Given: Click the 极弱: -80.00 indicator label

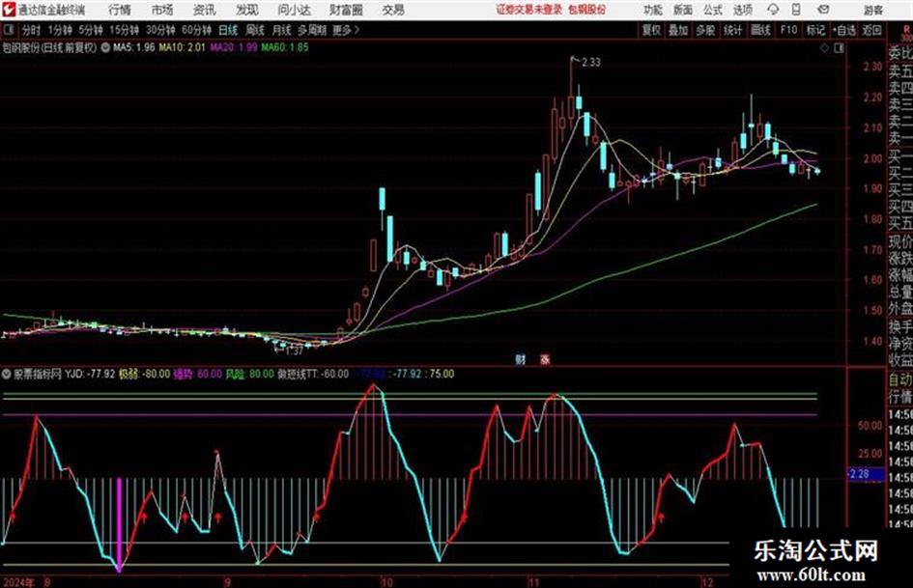Looking at the screenshot, I should (x=144, y=374).
